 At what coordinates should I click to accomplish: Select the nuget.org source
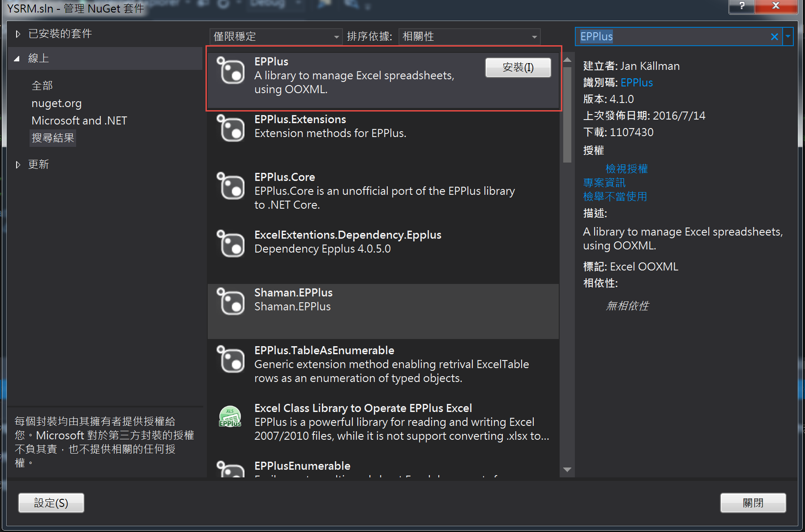click(56, 103)
